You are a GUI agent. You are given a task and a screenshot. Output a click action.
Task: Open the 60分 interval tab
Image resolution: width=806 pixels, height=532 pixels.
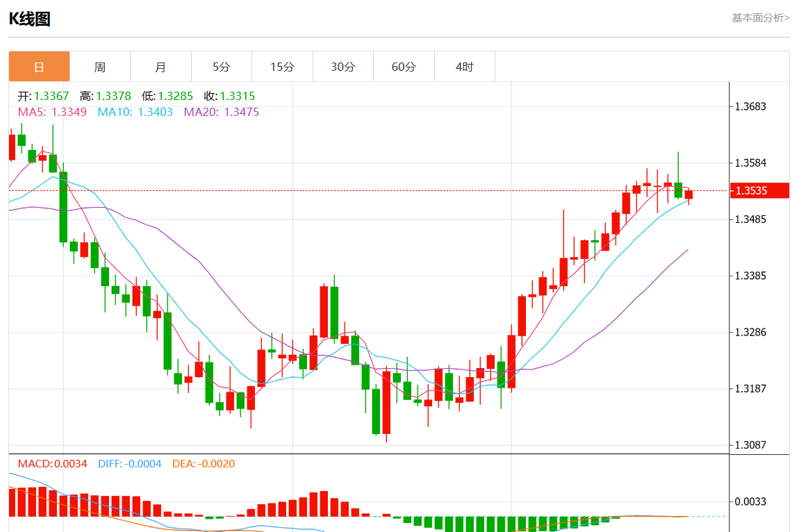(x=404, y=67)
